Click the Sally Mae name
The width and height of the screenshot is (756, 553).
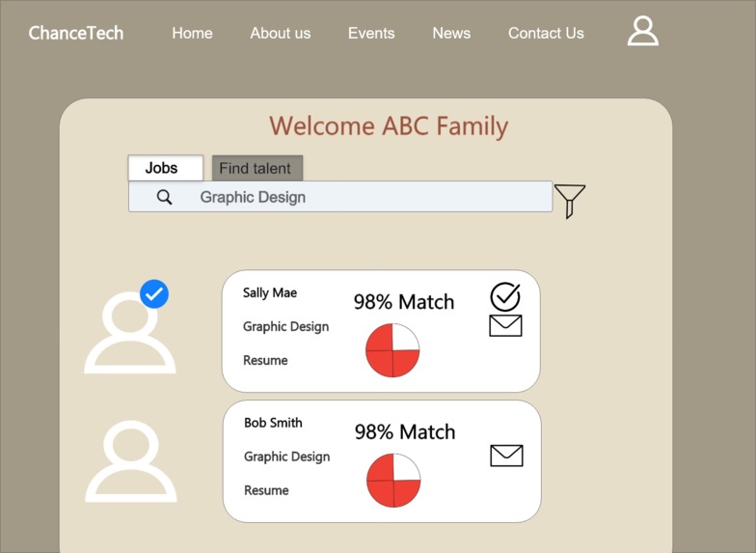270,293
